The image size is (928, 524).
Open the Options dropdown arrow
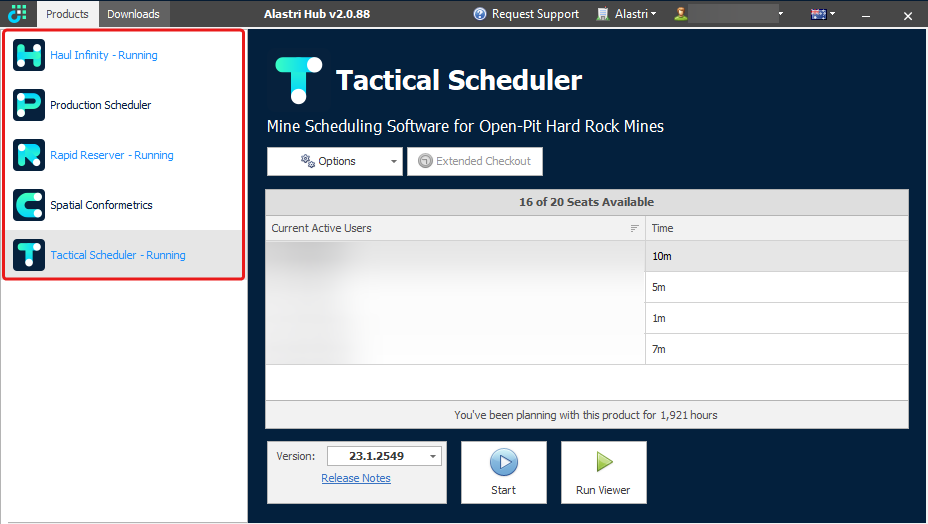tap(394, 162)
